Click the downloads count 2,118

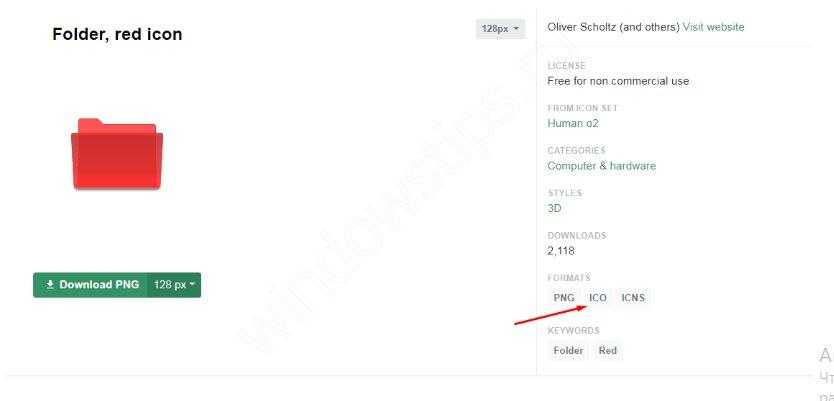tap(561, 251)
